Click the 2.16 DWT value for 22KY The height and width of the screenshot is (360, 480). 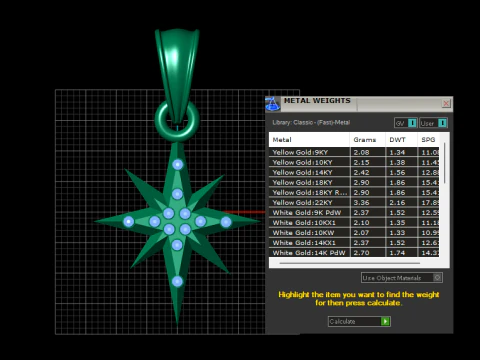click(x=397, y=202)
